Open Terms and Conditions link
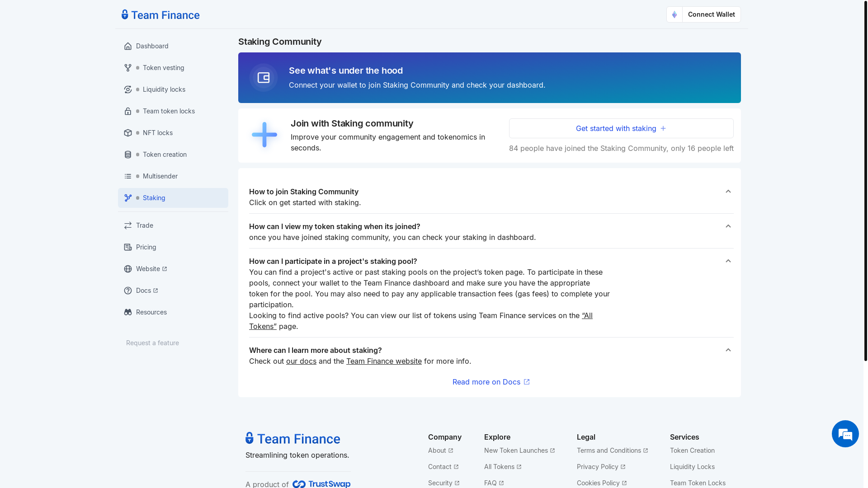Image resolution: width=868 pixels, height=488 pixels. (x=613, y=450)
